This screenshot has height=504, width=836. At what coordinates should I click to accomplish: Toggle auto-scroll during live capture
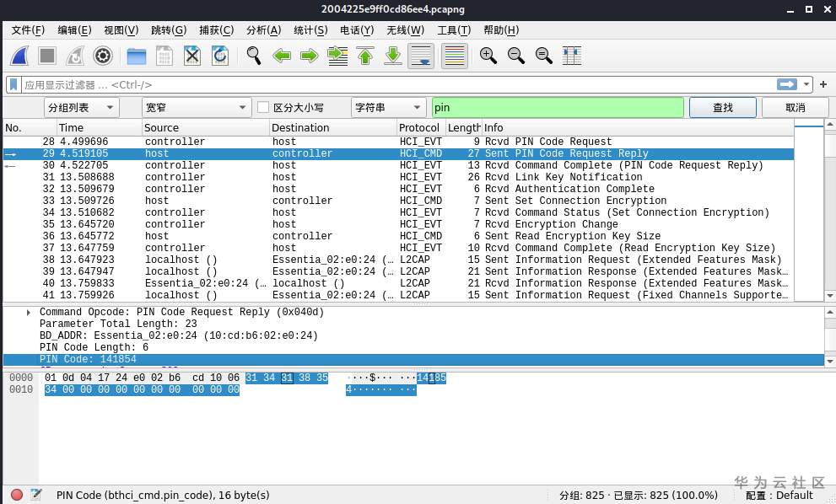[421, 56]
